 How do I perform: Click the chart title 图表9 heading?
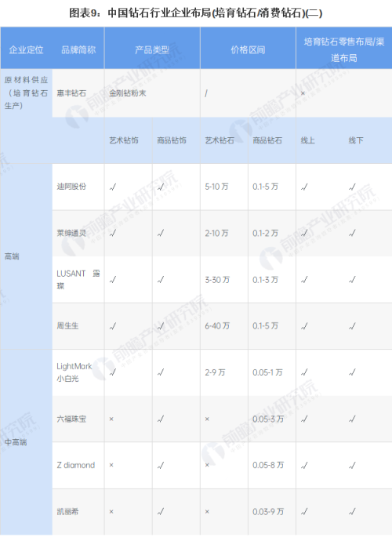(196, 13)
